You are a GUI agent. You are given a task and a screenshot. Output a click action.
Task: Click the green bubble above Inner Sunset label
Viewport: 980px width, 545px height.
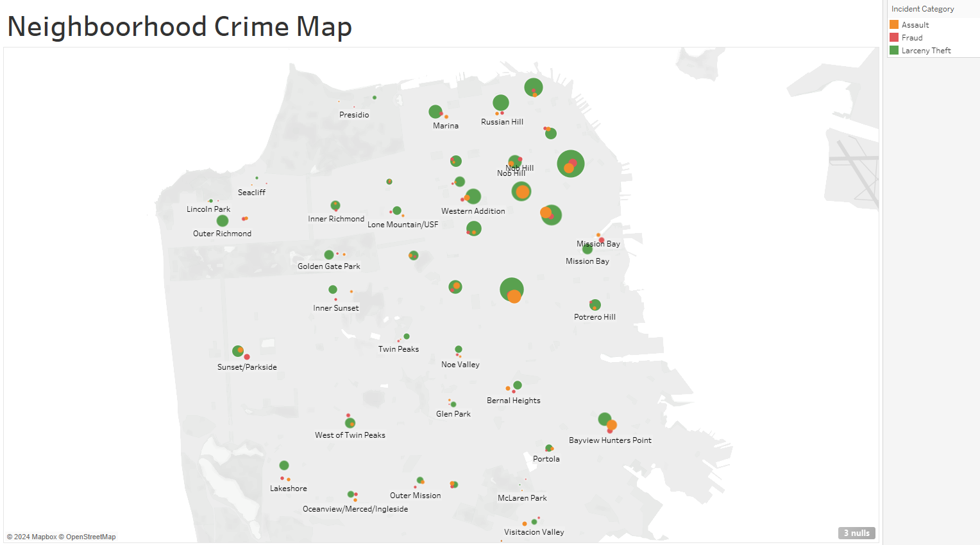coord(333,290)
